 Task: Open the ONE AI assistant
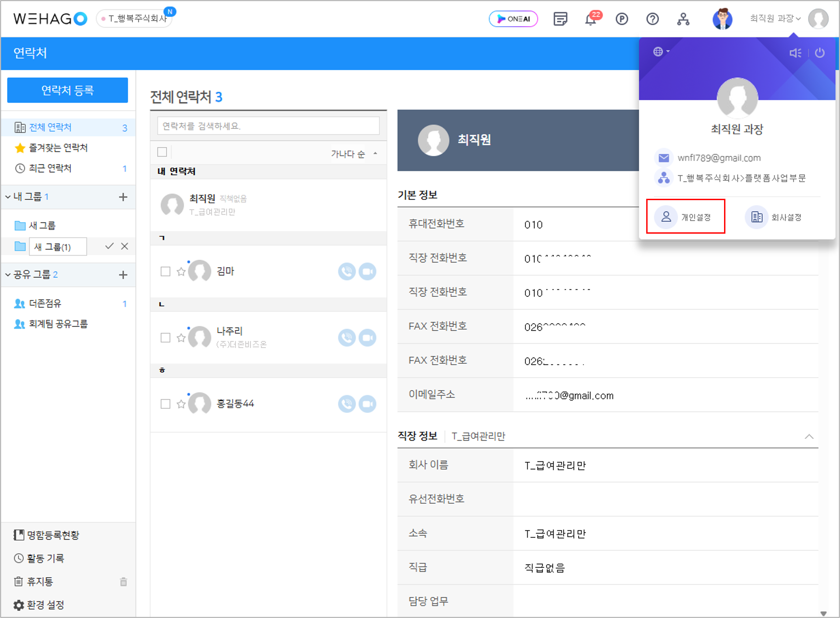pos(514,18)
